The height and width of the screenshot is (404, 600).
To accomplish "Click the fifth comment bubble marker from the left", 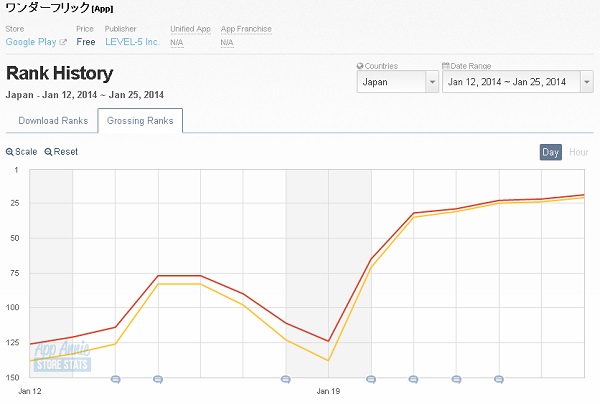I will [x=413, y=379].
